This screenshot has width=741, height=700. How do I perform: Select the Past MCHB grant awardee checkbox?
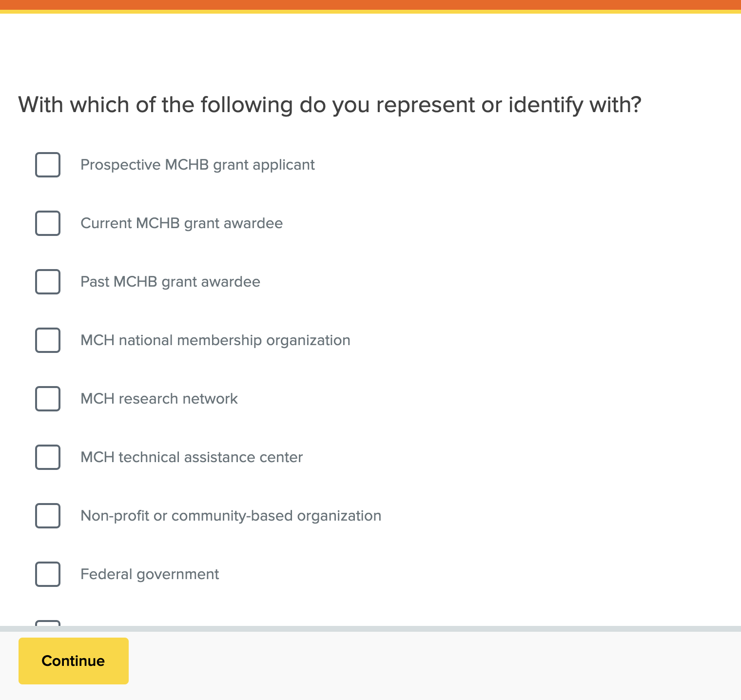48,282
